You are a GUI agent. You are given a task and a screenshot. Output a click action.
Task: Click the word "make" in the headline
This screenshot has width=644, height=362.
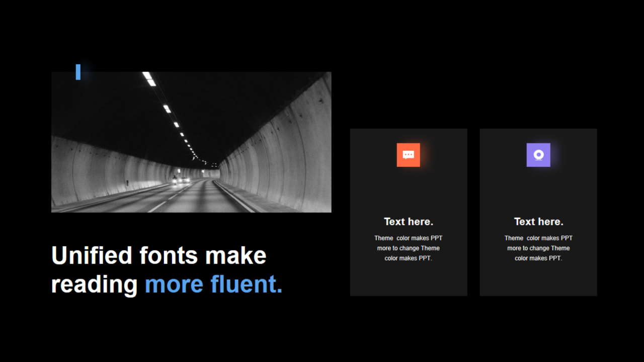(235, 255)
